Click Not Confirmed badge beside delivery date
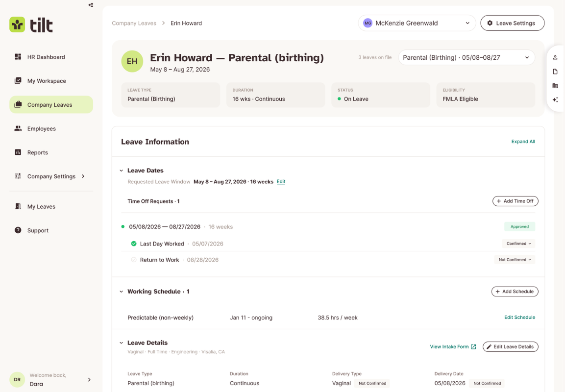565x392 pixels. pos(487,383)
